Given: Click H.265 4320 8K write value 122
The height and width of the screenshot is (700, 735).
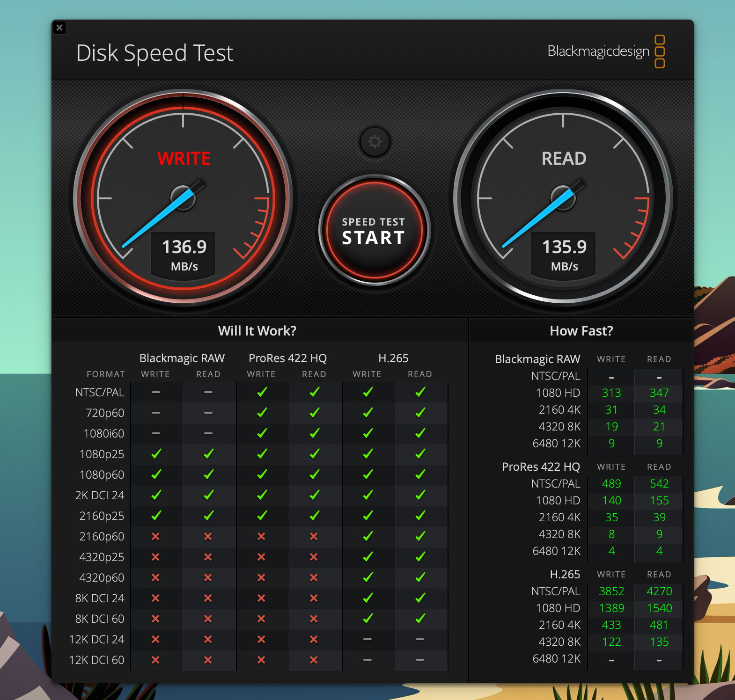Looking at the screenshot, I should [x=611, y=642].
